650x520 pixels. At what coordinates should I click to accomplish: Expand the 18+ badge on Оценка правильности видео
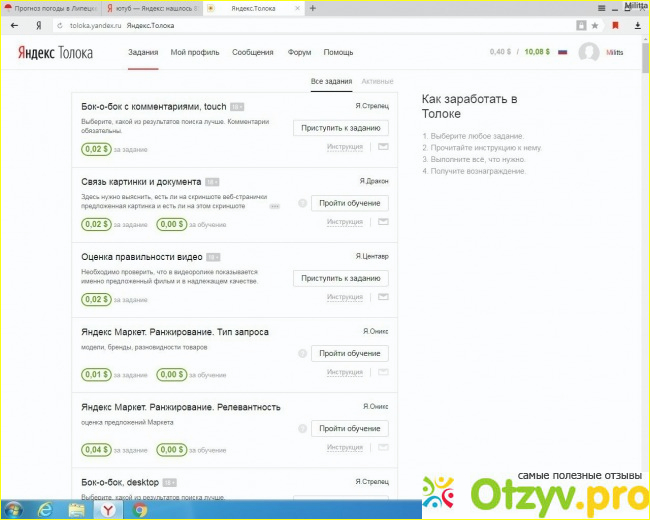click(x=213, y=257)
